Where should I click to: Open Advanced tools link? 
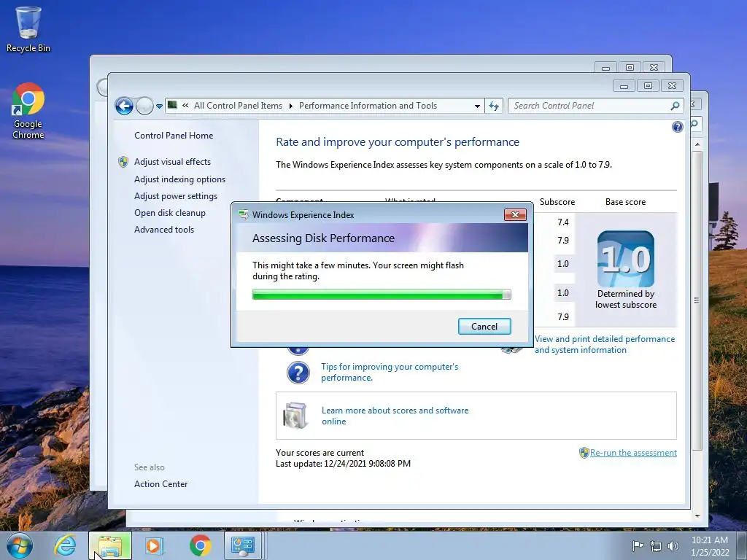coord(164,230)
